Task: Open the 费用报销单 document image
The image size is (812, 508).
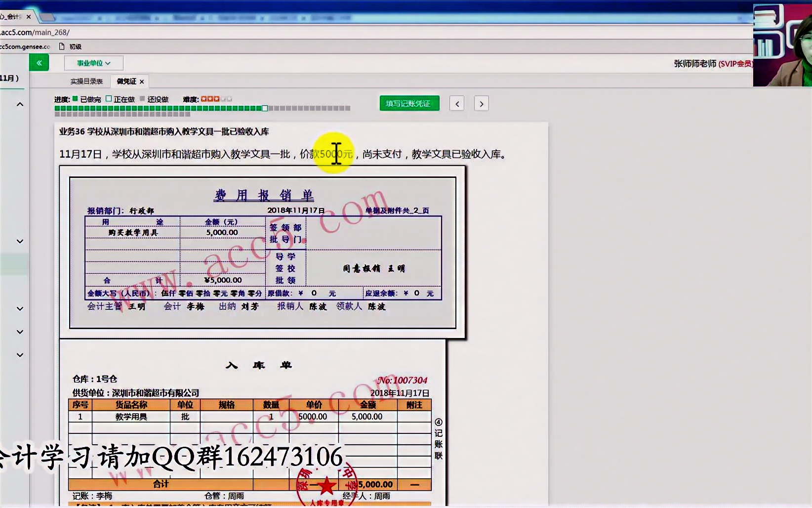Action: pos(263,253)
